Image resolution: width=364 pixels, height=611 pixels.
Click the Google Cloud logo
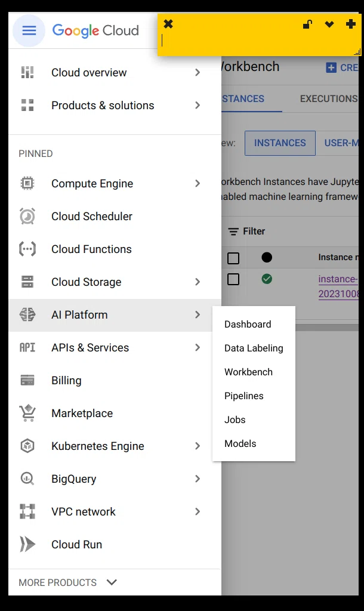click(95, 31)
